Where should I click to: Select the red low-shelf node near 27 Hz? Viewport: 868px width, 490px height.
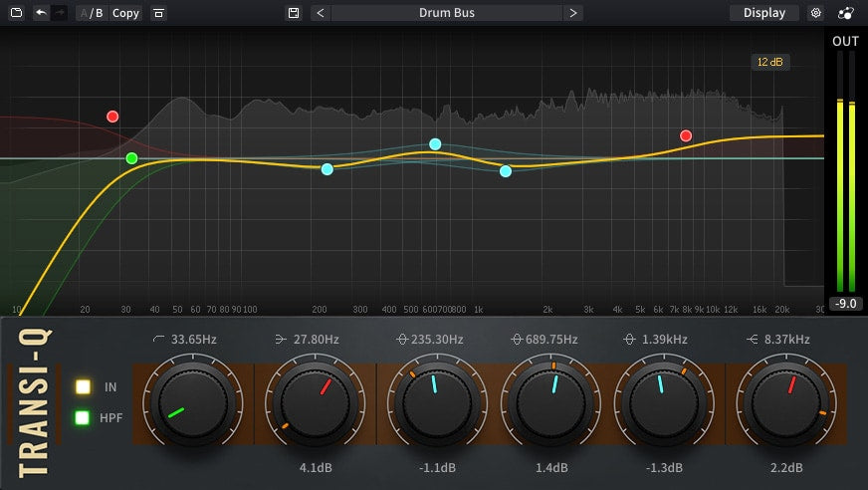[x=112, y=117]
